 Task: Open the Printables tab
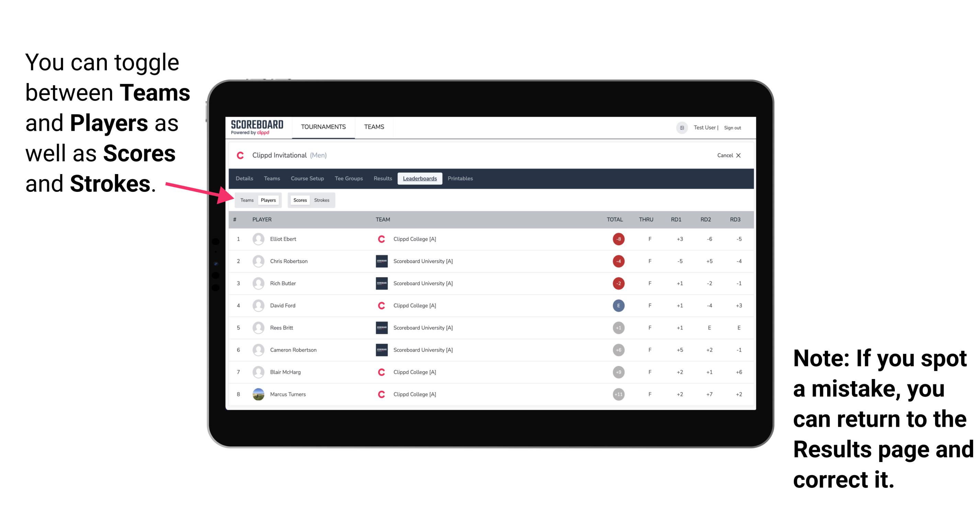pyautogui.click(x=461, y=179)
